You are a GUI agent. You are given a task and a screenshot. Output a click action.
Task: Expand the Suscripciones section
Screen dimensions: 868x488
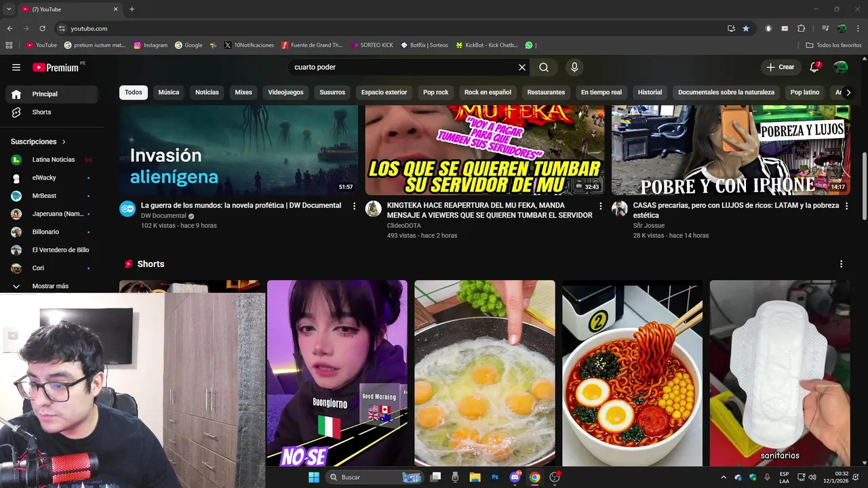[38, 142]
